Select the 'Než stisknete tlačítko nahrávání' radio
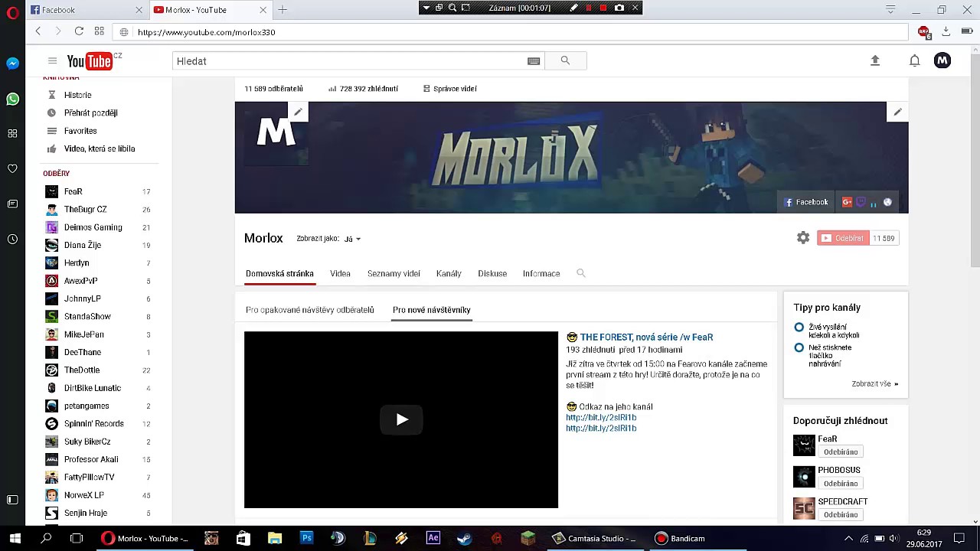The height and width of the screenshot is (551, 980). pos(799,347)
